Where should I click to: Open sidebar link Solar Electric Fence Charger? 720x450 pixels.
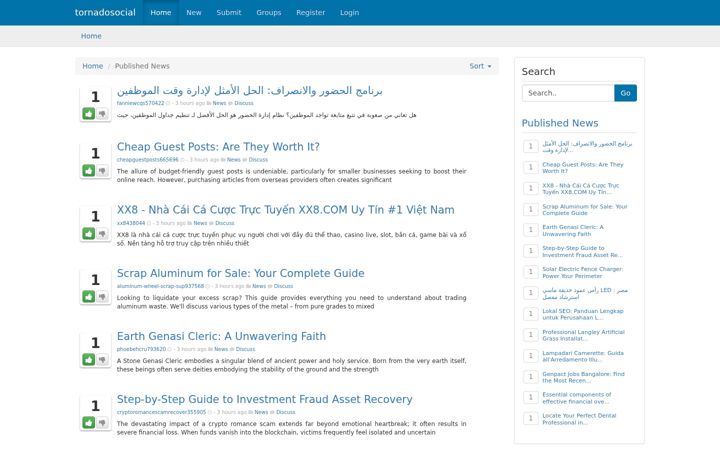coord(583,272)
